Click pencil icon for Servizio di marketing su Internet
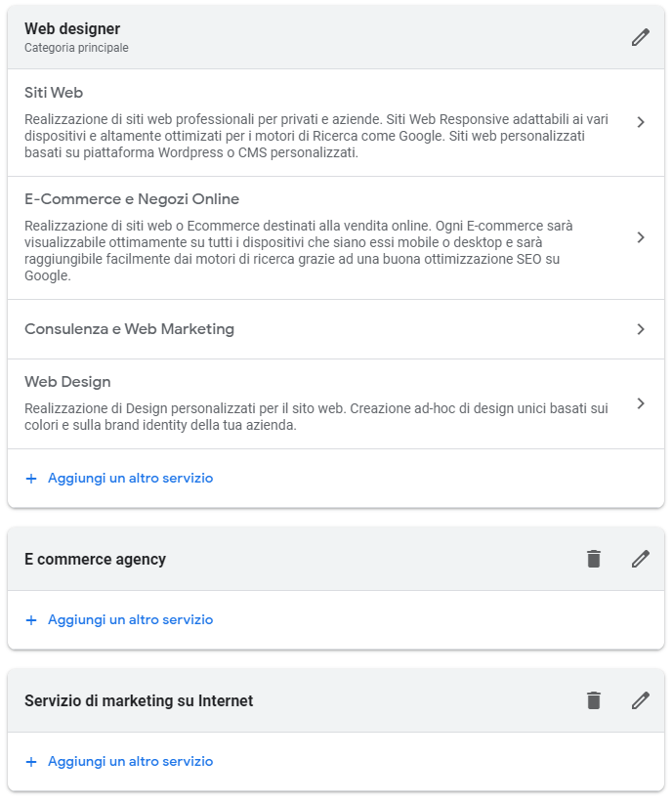This screenshot has width=672, height=801. click(x=640, y=700)
